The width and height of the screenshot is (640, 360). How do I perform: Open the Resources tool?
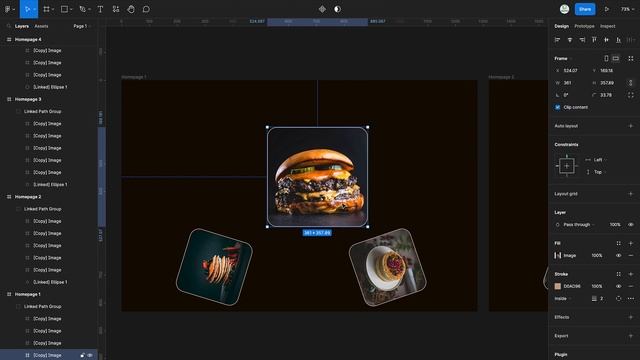click(116, 9)
